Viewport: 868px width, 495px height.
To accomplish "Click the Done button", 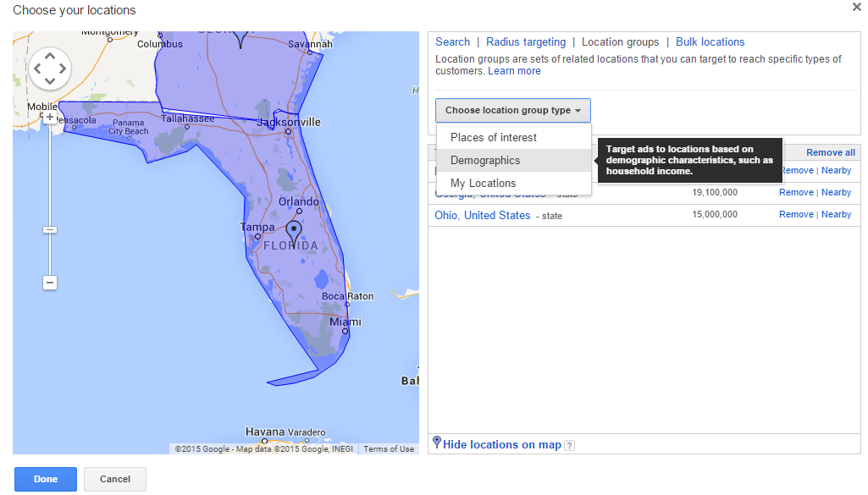I will pyautogui.click(x=46, y=480).
